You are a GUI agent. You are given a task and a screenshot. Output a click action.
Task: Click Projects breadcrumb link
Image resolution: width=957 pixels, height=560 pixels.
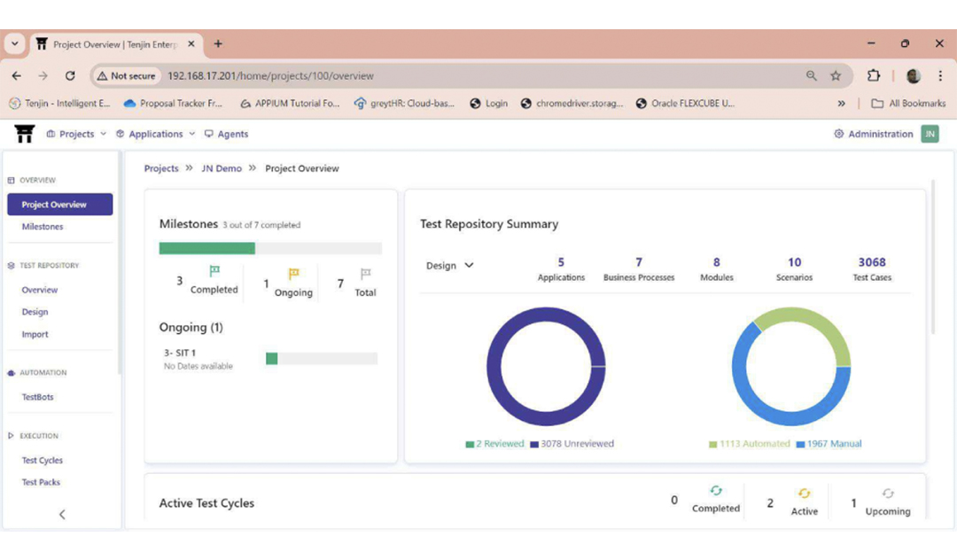[x=161, y=168]
